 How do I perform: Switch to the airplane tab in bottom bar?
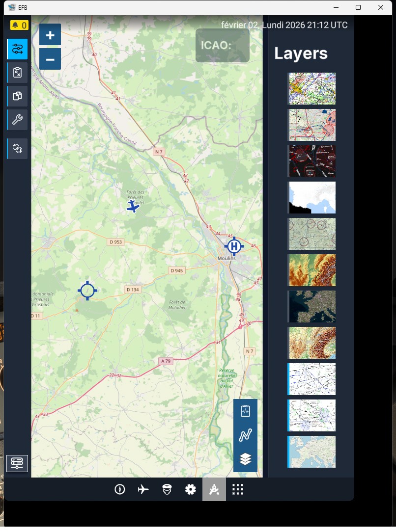tap(143, 489)
